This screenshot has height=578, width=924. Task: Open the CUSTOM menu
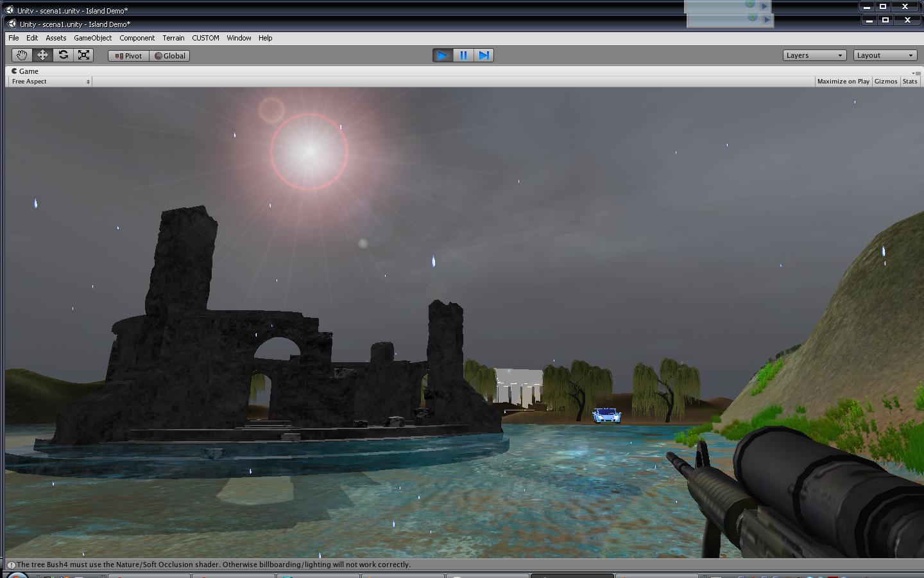[x=205, y=38]
